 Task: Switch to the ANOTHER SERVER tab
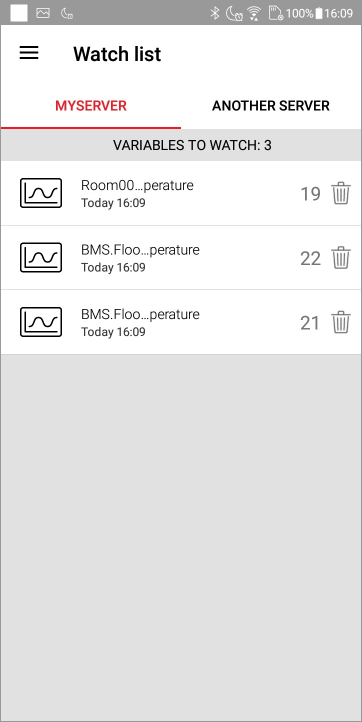pyautogui.click(x=271, y=106)
